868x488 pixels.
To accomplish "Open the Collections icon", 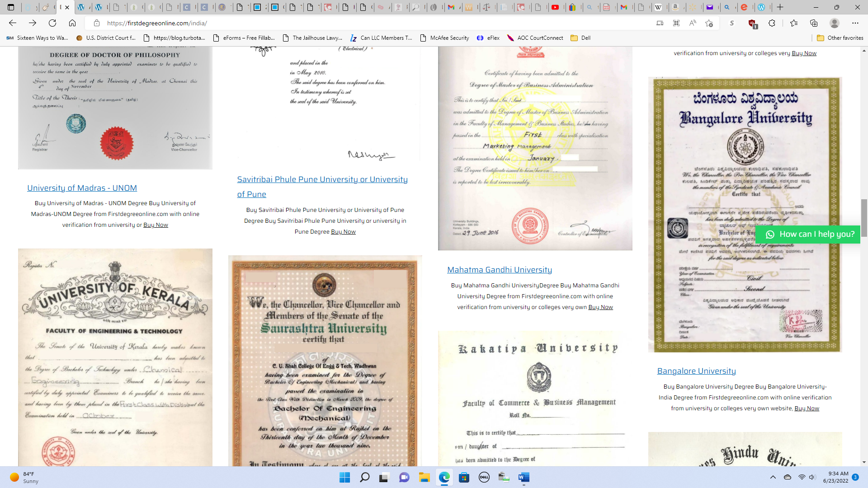I will (814, 23).
